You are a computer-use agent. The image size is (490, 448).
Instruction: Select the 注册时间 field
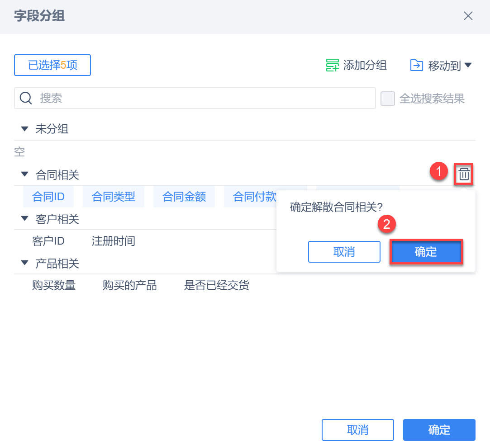(114, 241)
